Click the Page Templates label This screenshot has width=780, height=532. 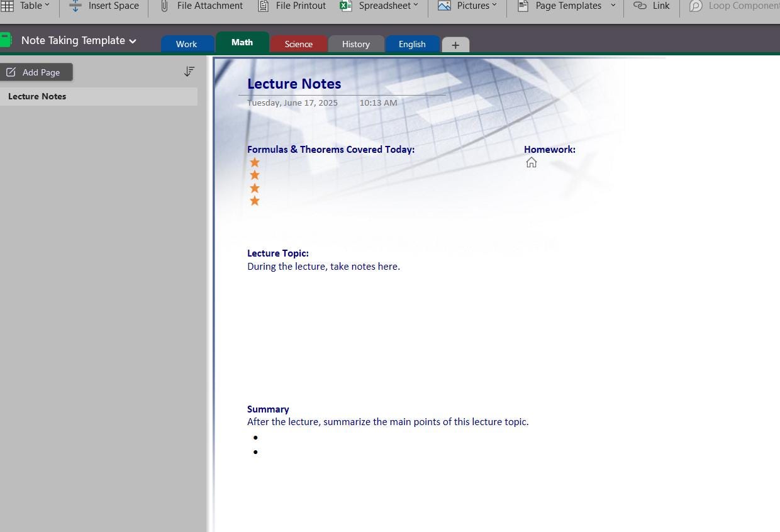pyautogui.click(x=569, y=6)
